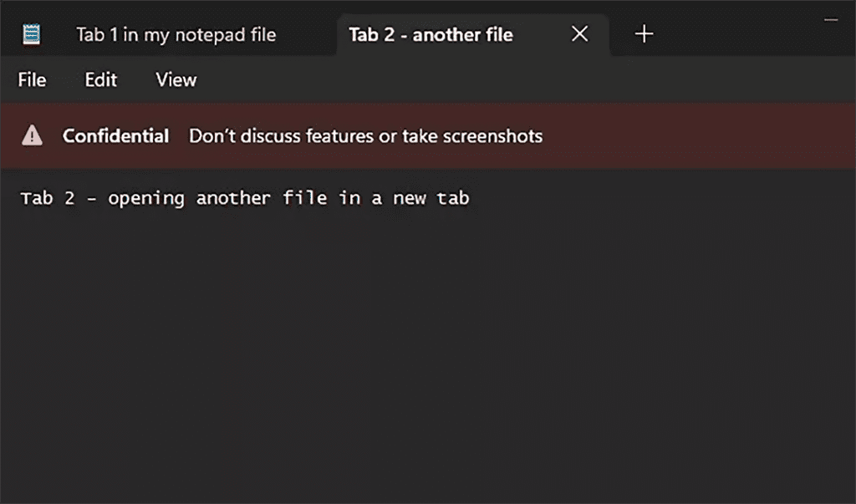Click the empty area right of Tab 2
This screenshot has width=856, height=504.
[x=727, y=33]
